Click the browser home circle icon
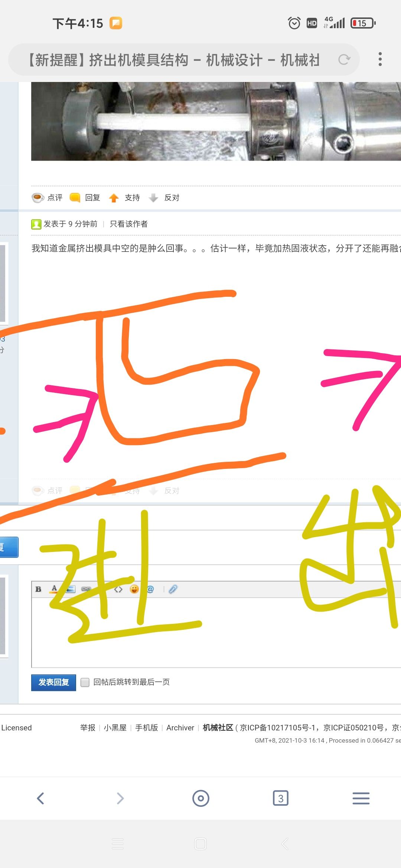401x868 pixels. click(200, 798)
